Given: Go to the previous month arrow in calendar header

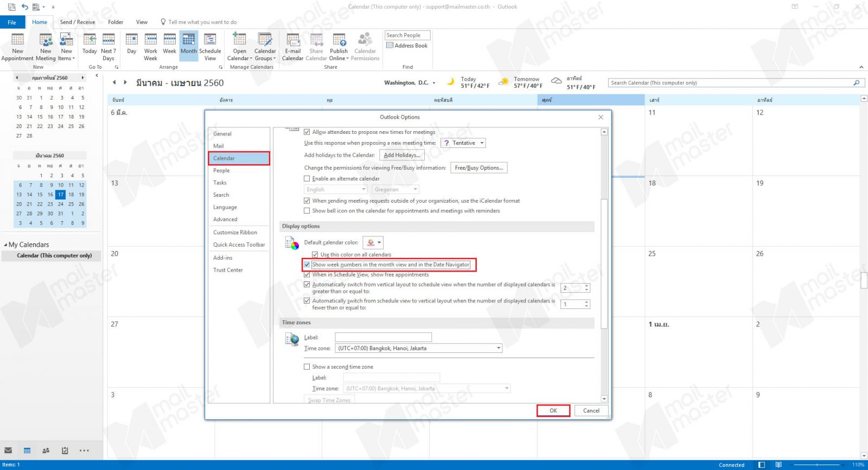Looking at the screenshot, I should 114,82.
